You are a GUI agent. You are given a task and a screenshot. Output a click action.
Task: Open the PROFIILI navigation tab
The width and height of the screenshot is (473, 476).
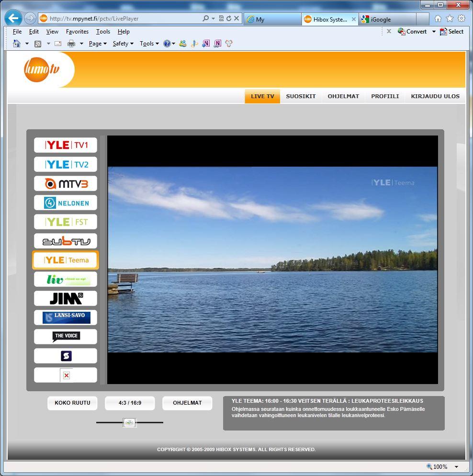point(385,96)
